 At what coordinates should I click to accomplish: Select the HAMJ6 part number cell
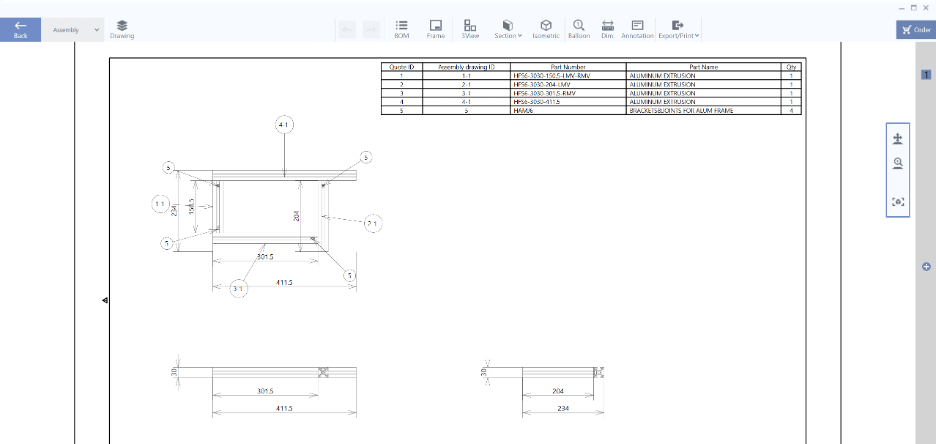pos(568,110)
